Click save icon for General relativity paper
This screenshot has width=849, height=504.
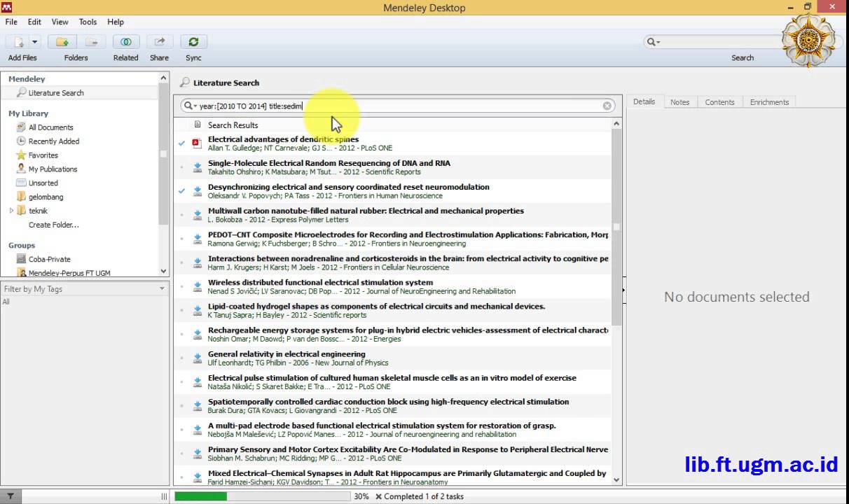point(197,358)
